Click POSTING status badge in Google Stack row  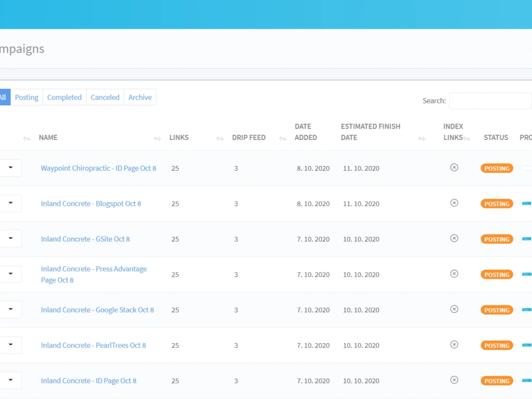click(497, 310)
